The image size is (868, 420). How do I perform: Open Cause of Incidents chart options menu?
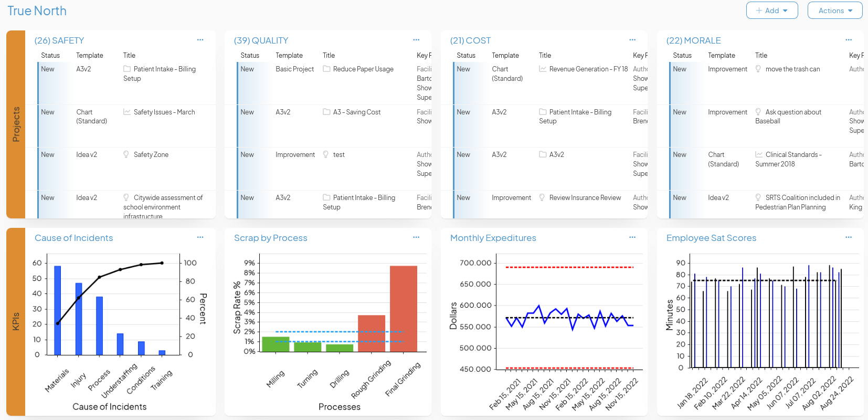(200, 237)
